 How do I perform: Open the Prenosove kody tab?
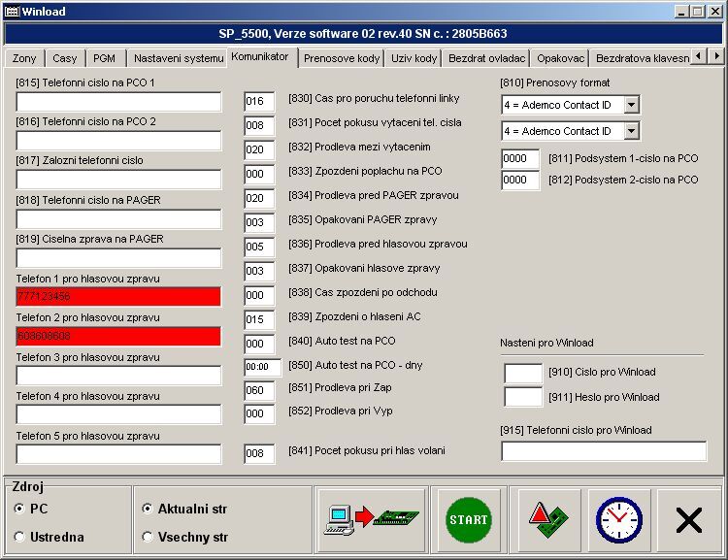pyautogui.click(x=342, y=58)
